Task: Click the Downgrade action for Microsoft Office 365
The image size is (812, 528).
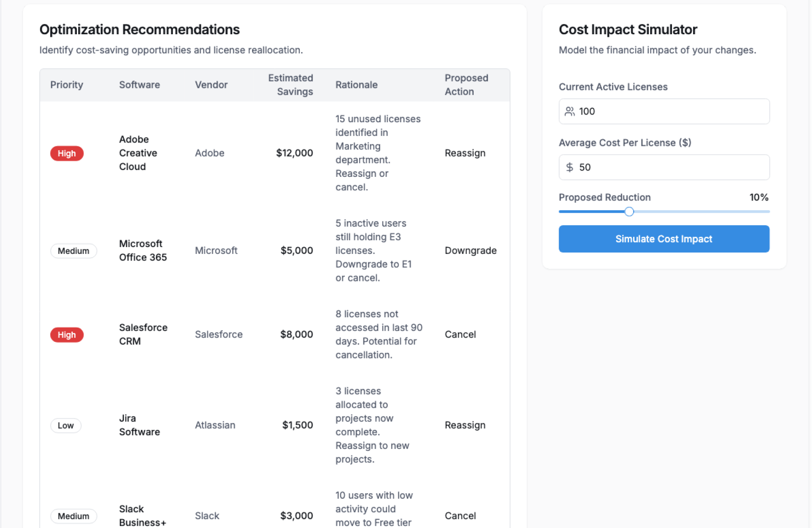Action: [x=470, y=250]
